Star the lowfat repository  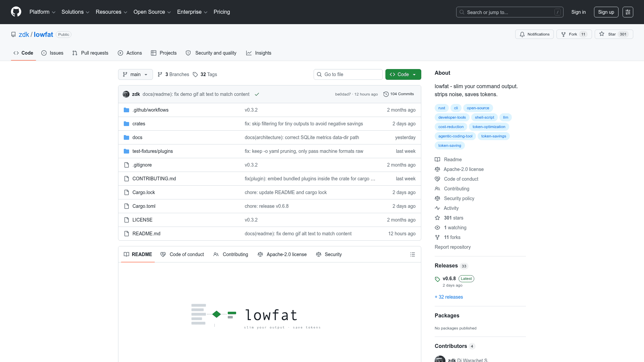pyautogui.click(x=614, y=34)
